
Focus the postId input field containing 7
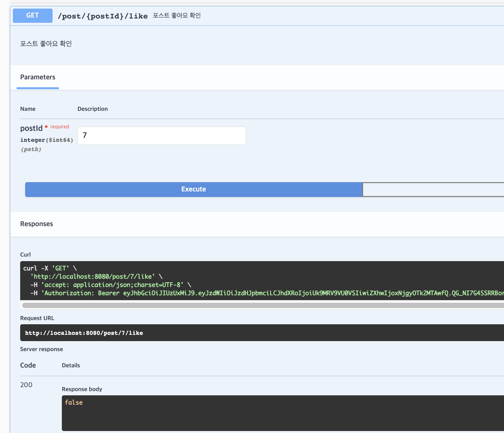[x=162, y=136]
